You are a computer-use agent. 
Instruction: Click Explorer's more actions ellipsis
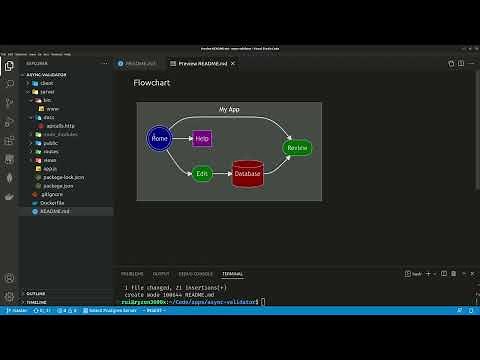click(x=106, y=63)
